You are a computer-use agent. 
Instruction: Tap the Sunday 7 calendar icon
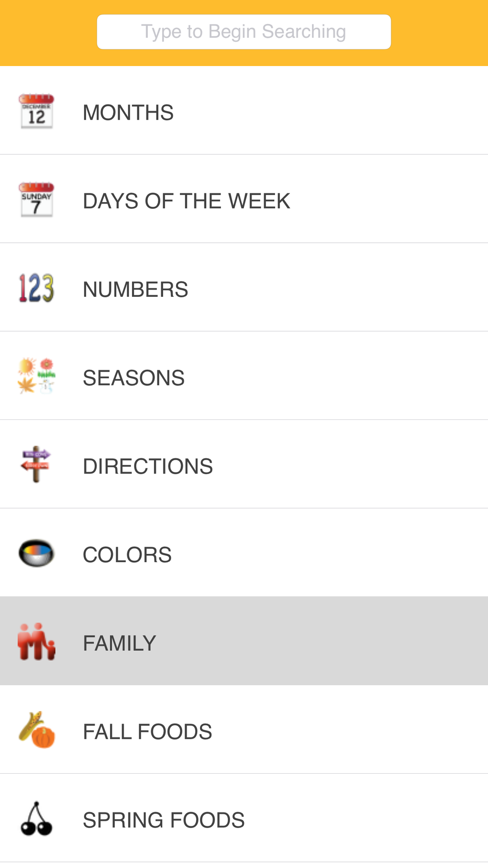(x=36, y=200)
